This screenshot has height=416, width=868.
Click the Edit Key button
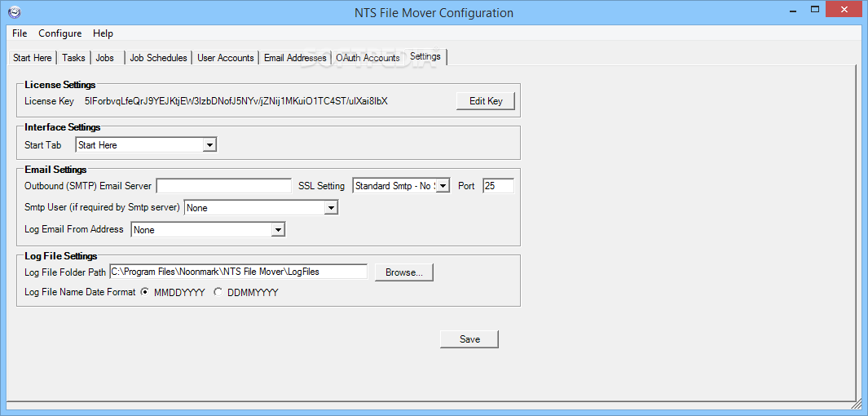(x=486, y=101)
